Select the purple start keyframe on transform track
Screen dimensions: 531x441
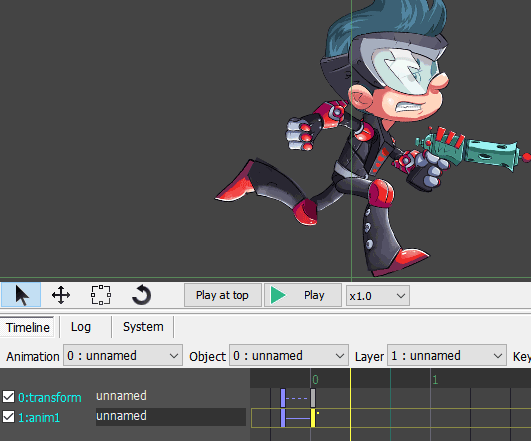pyautogui.click(x=283, y=398)
